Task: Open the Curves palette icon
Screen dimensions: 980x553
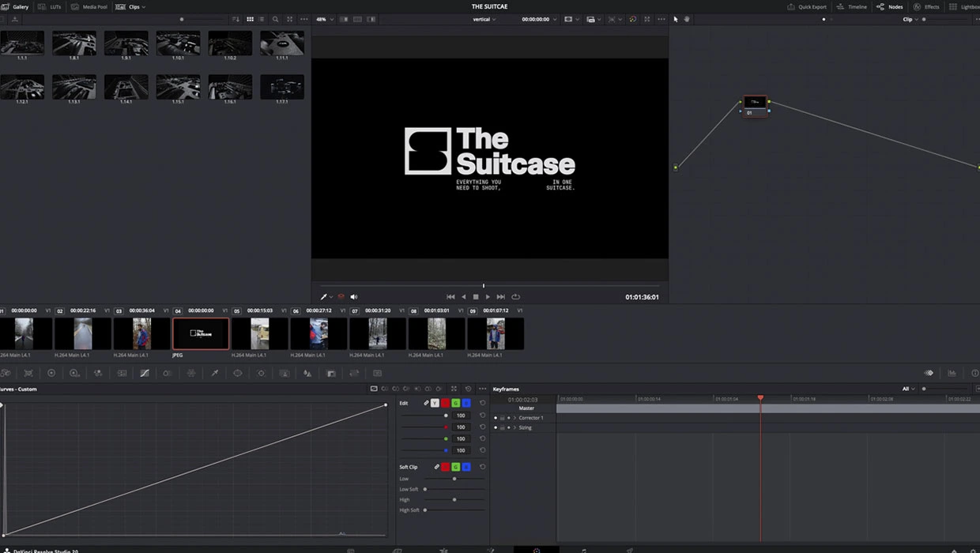Action: [145, 373]
